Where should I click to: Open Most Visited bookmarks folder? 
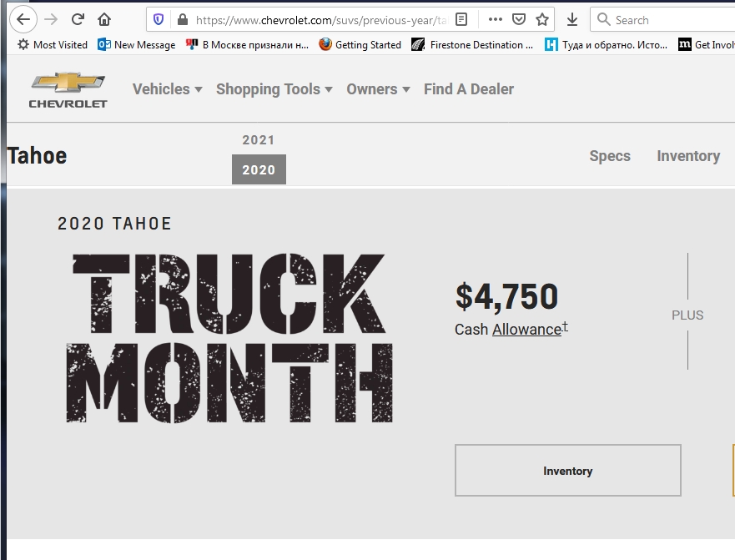coord(53,44)
